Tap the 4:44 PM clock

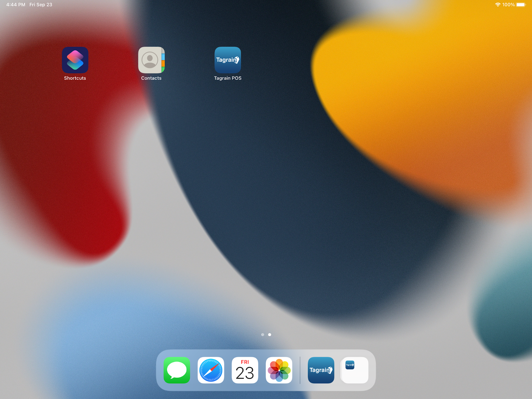click(x=16, y=5)
